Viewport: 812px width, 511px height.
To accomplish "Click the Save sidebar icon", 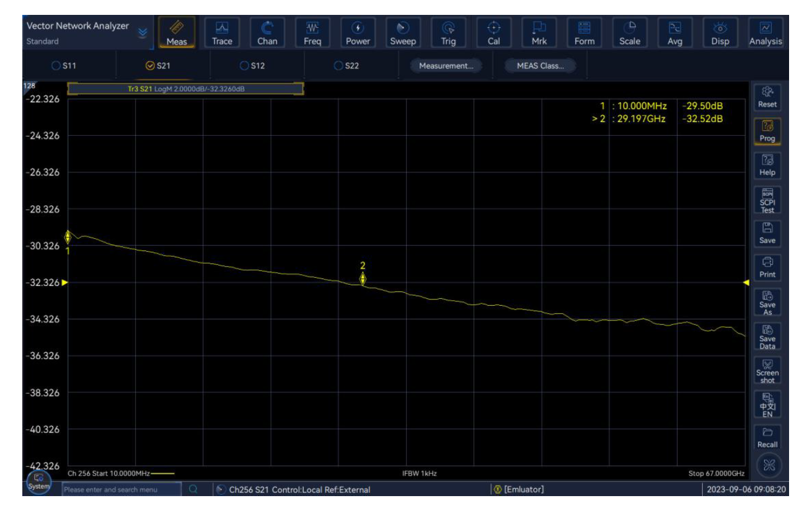I will coord(767,233).
